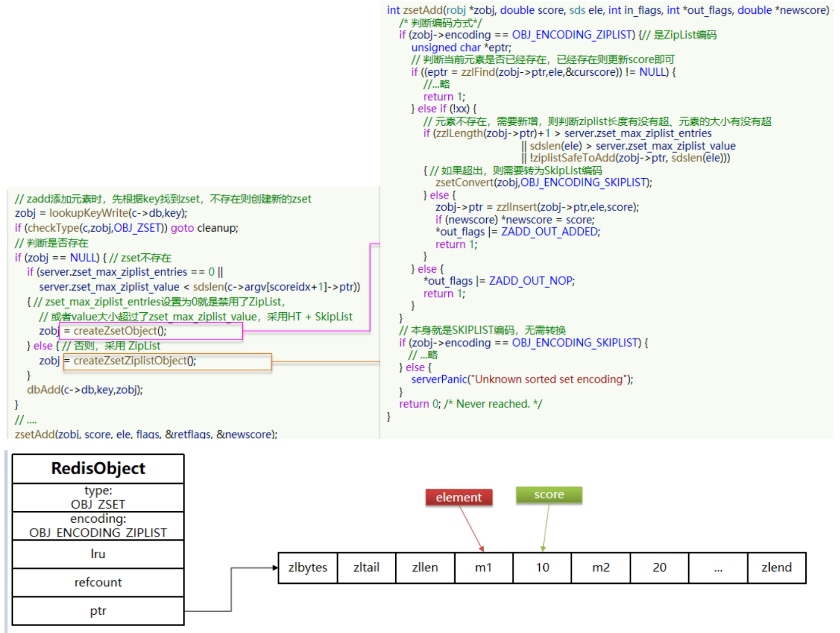Click the serverPanic unknown encoding line
The width and height of the screenshot is (840, 633).
[x=522, y=380]
